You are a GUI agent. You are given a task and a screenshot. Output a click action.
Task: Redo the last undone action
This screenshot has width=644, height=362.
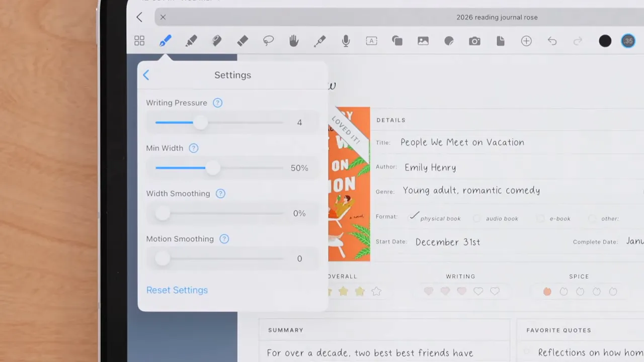pos(578,41)
